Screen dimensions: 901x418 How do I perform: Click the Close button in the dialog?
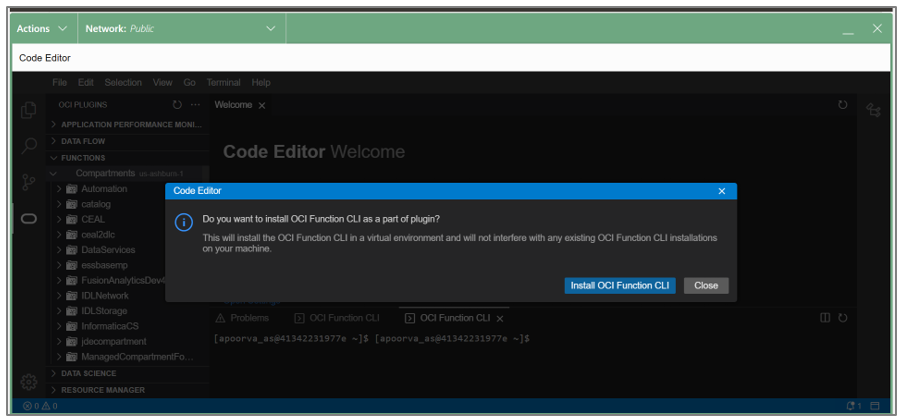point(706,285)
